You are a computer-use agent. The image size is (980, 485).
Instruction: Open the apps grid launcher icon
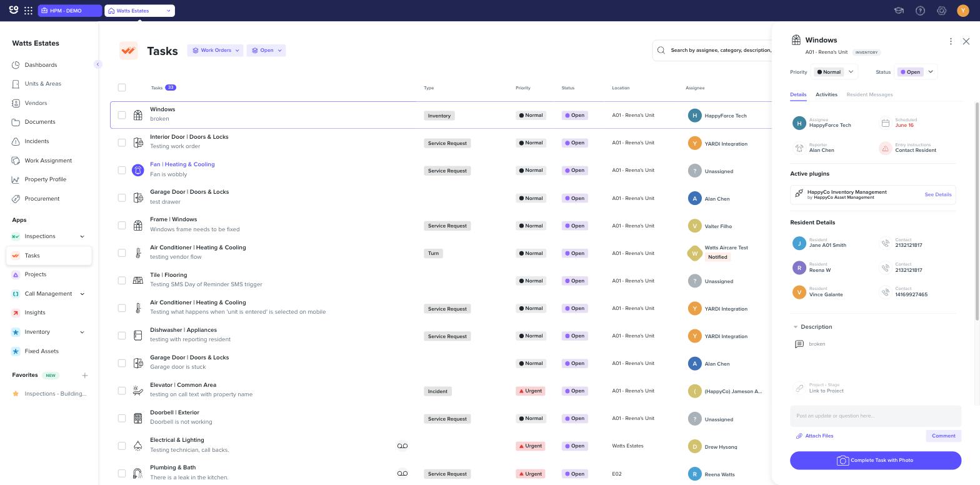coord(28,11)
